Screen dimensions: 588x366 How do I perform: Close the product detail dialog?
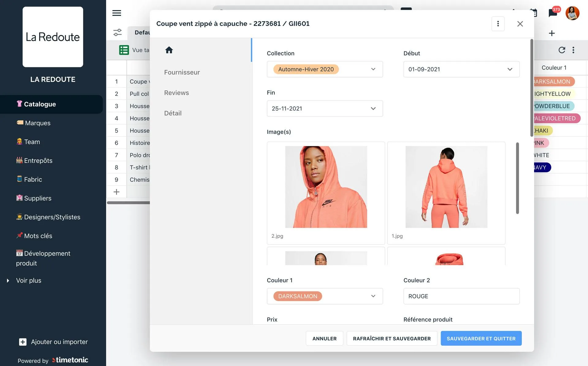(520, 24)
